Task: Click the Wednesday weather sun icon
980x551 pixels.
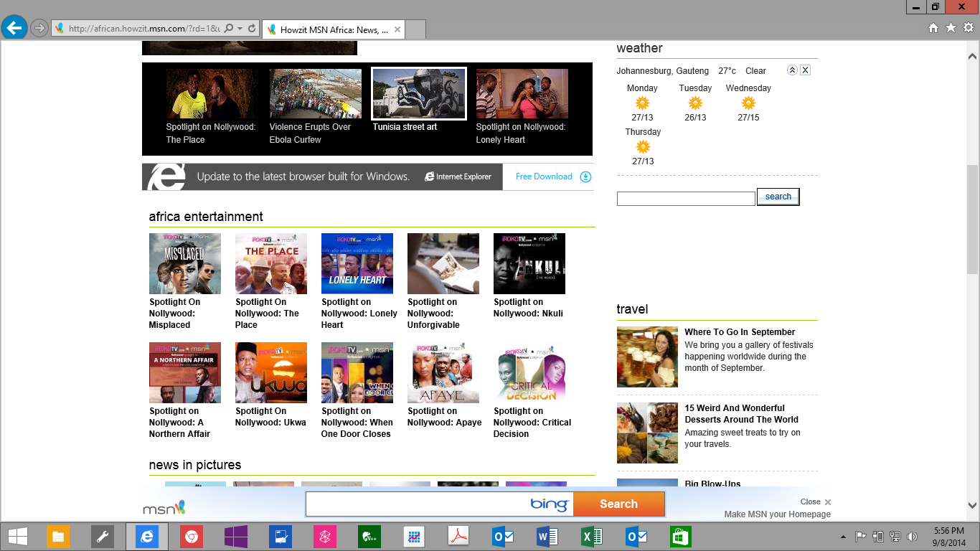Action: click(748, 103)
